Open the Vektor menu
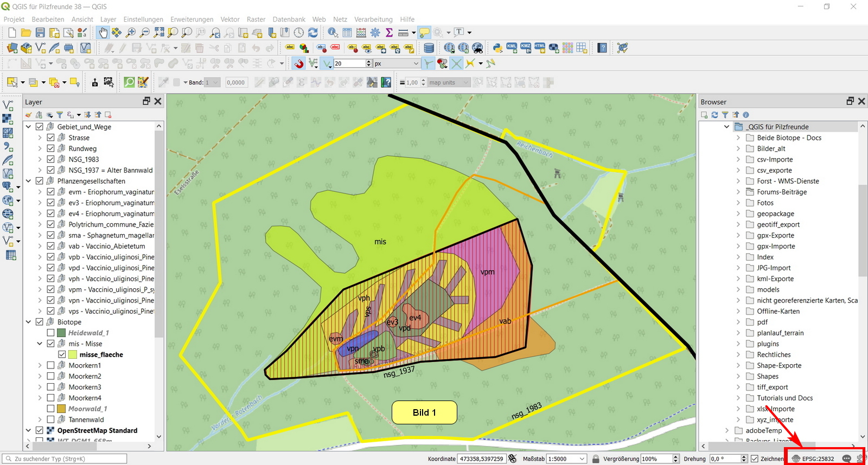Screen dimensions: 868x465 pos(230,19)
